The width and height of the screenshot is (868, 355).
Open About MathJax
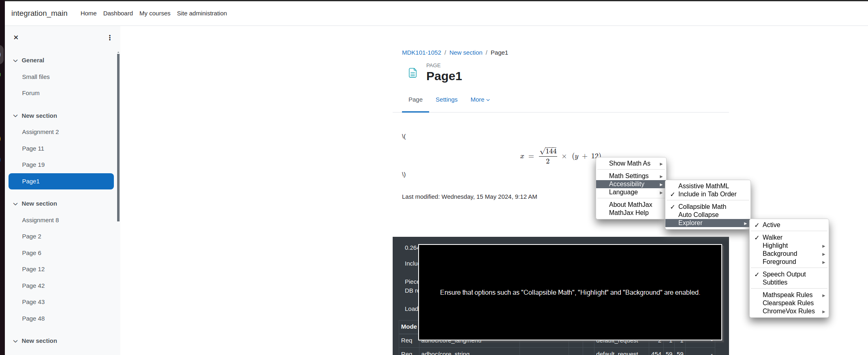click(631, 204)
